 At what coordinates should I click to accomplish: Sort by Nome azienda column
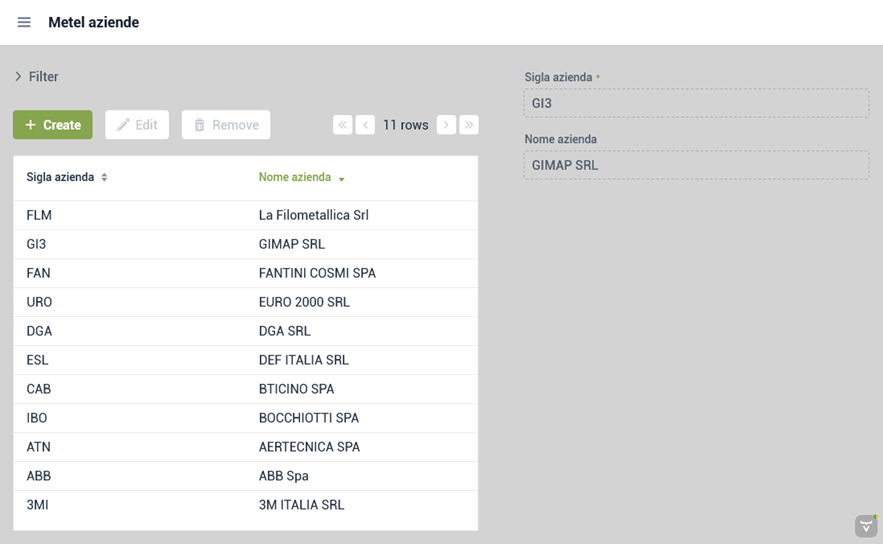pos(301,177)
